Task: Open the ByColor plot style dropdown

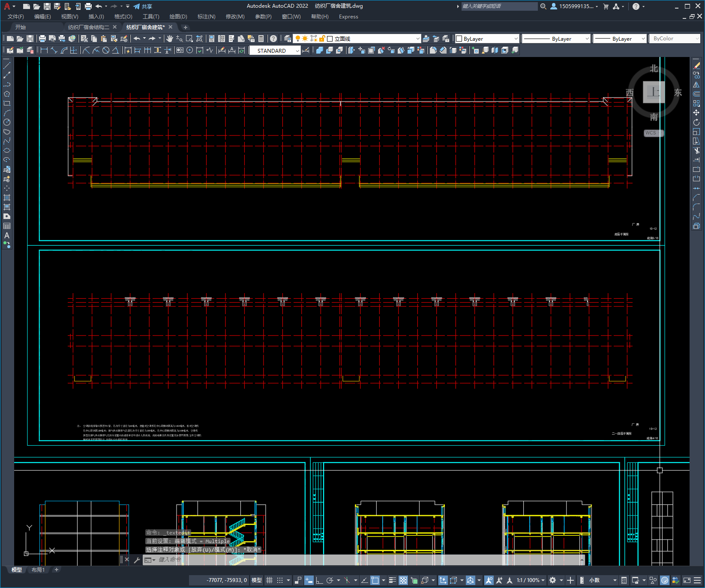Action: (x=675, y=39)
